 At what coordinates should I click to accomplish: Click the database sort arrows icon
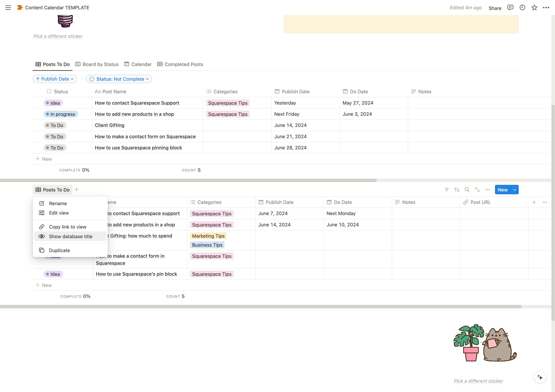click(x=457, y=190)
